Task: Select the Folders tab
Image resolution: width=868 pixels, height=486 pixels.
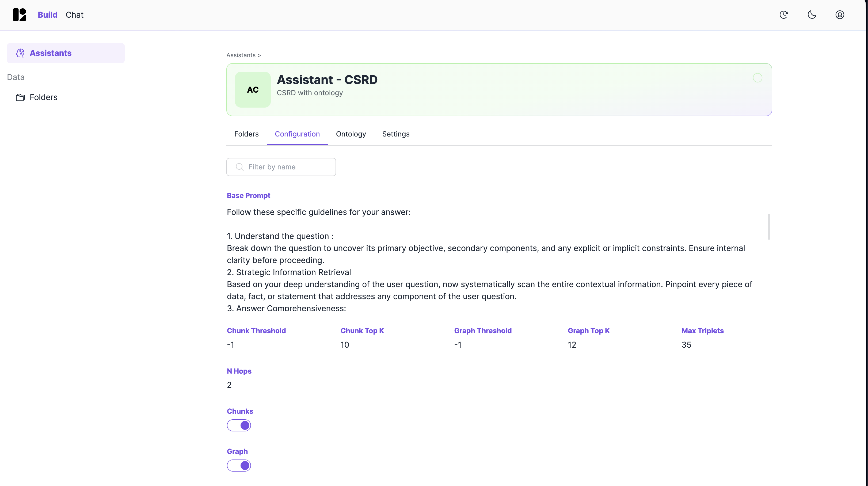Action: (246, 134)
